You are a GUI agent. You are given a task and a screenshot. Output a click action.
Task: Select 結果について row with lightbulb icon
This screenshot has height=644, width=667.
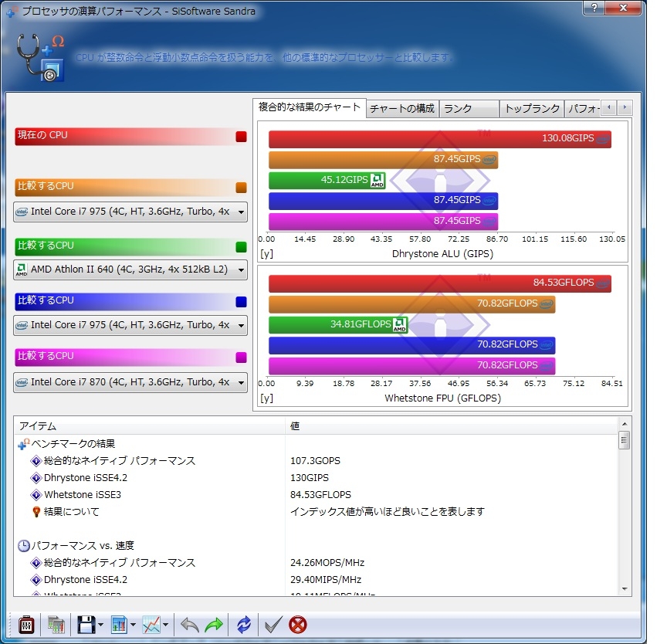pyautogui.click(x=315, y=512)
